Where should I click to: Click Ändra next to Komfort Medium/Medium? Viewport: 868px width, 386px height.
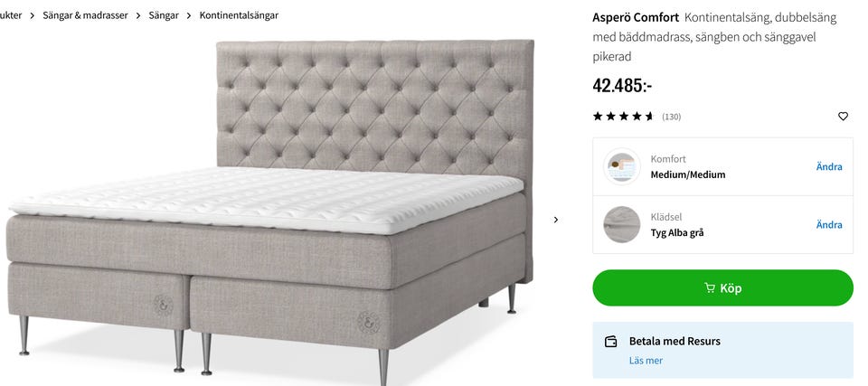[829, 166]
